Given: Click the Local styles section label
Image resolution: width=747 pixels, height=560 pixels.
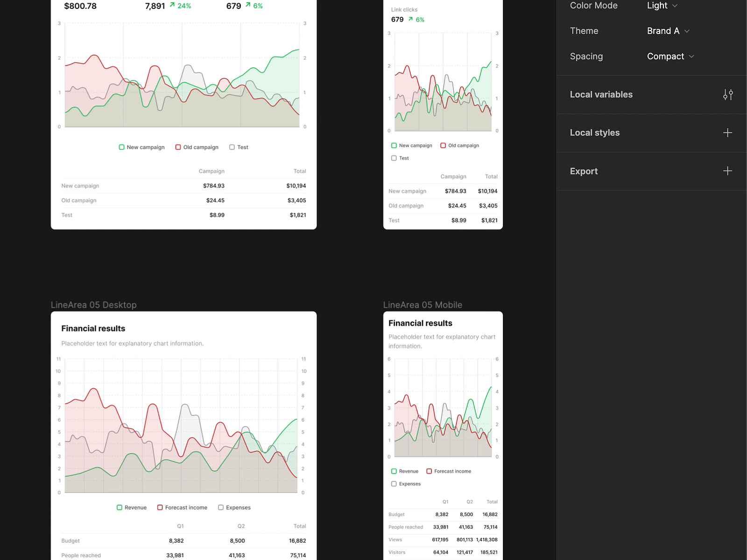Looking at the screenshot, I should [x=594, y=133].
